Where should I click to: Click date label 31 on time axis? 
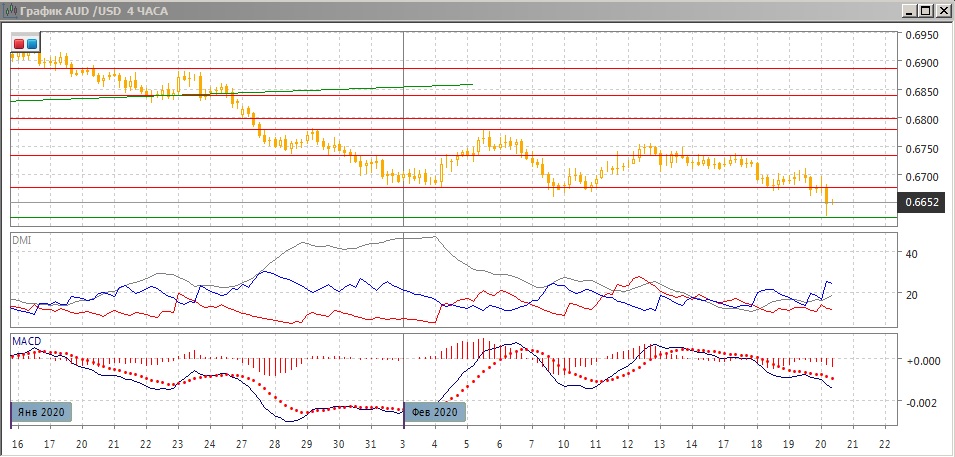coord(370,443)
